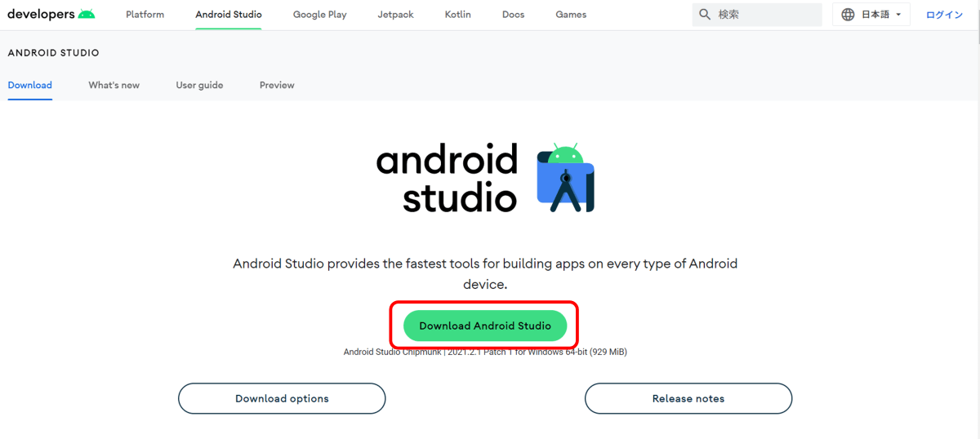
Task: Open the Docs section
Action: 514,15
